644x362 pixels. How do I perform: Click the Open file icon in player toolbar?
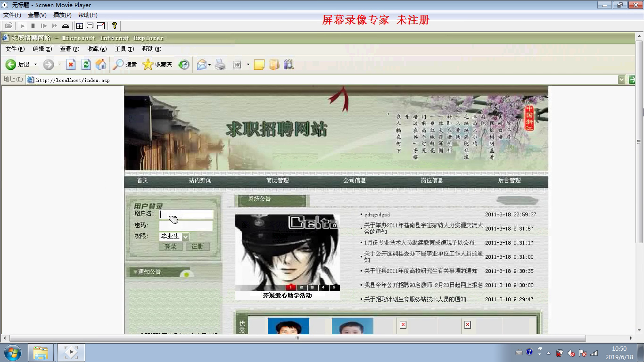(8, 26)
